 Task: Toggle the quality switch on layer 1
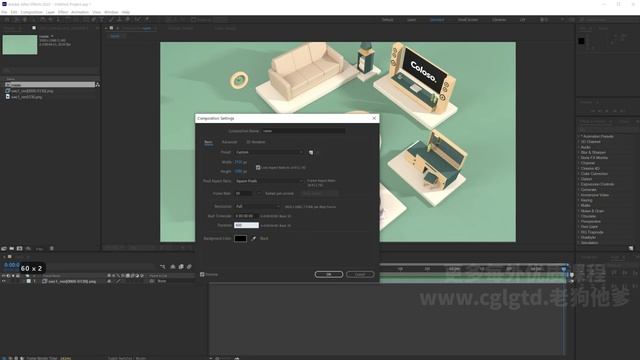pyautogui.click(x=118, y=281)
